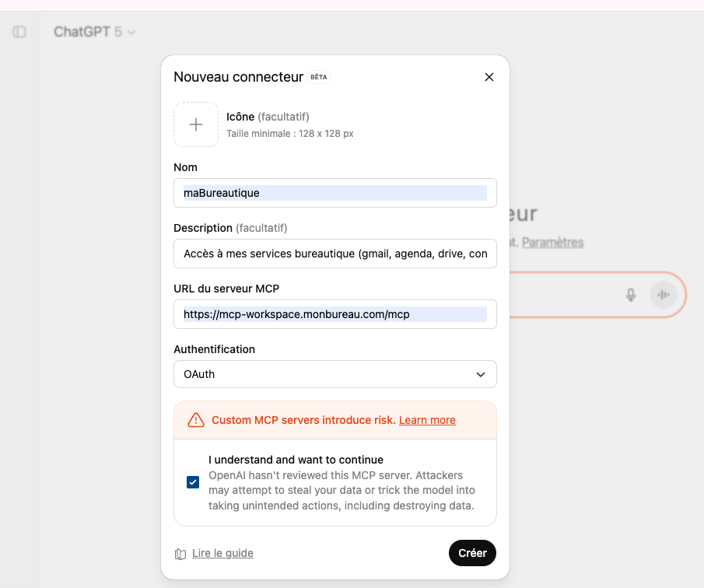Click the orange warning triangle icon

click(195, 419)
